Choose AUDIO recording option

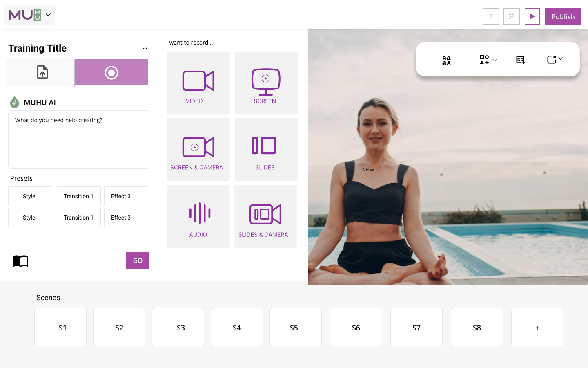click(x=198, y=217)
